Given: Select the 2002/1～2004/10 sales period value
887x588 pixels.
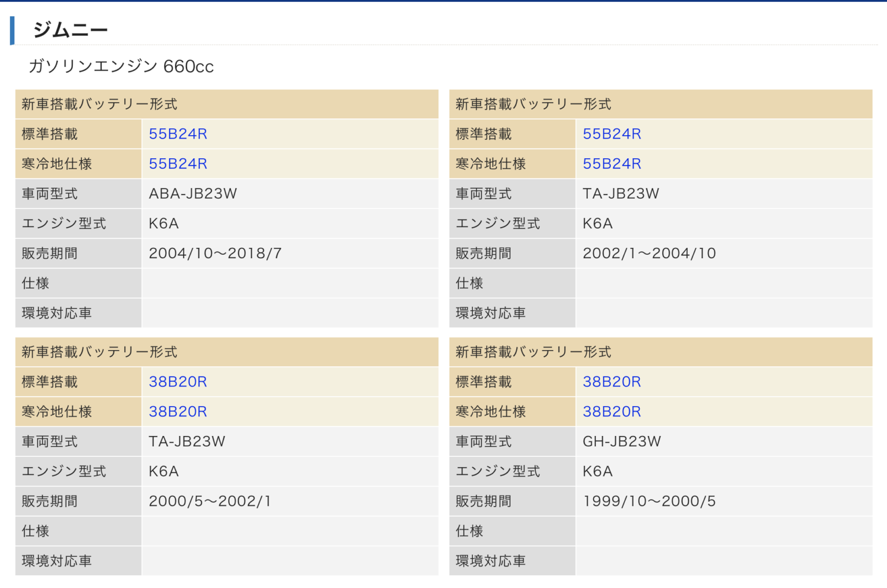Looking at the screenshot, I should pos(649,254).
